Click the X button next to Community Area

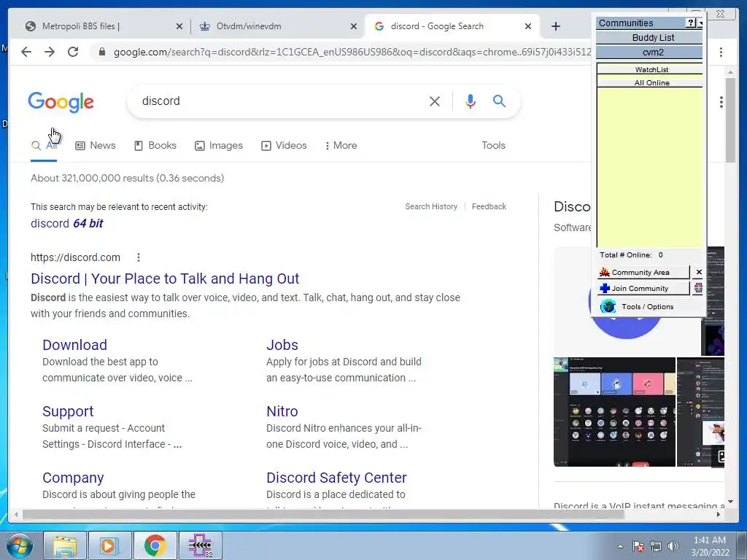(698, 273)
